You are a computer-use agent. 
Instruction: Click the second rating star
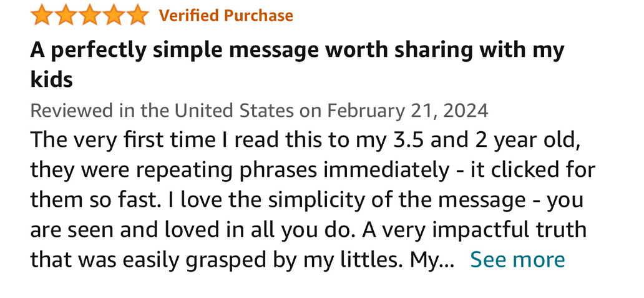66,15
